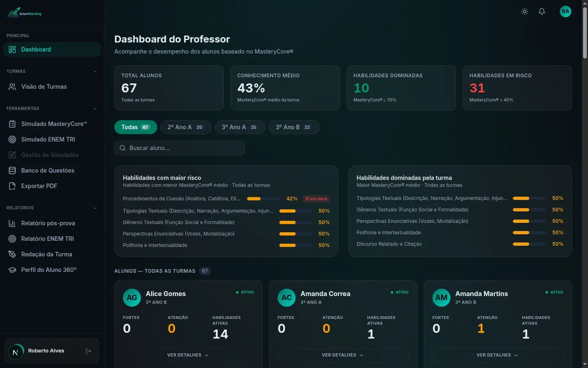The image size is (588, 368).
Task: Open Redação da Turma link
Action: coord(52,254)
